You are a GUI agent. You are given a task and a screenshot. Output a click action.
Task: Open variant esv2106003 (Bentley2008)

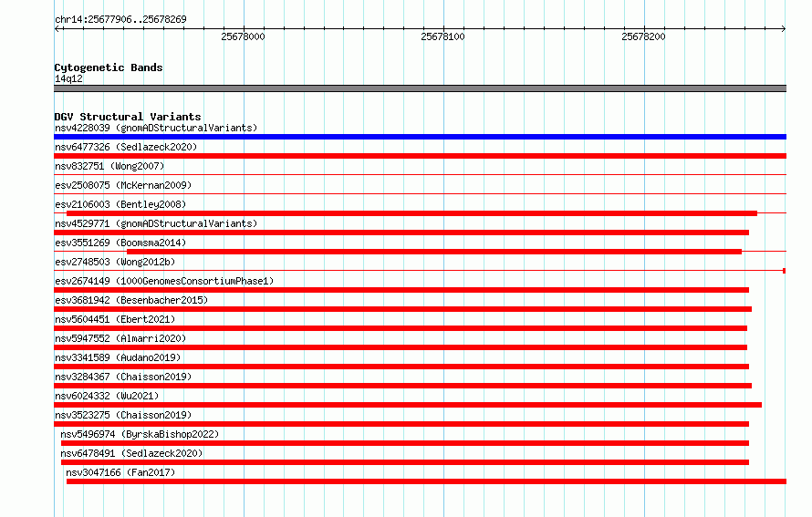coord(120,204)
